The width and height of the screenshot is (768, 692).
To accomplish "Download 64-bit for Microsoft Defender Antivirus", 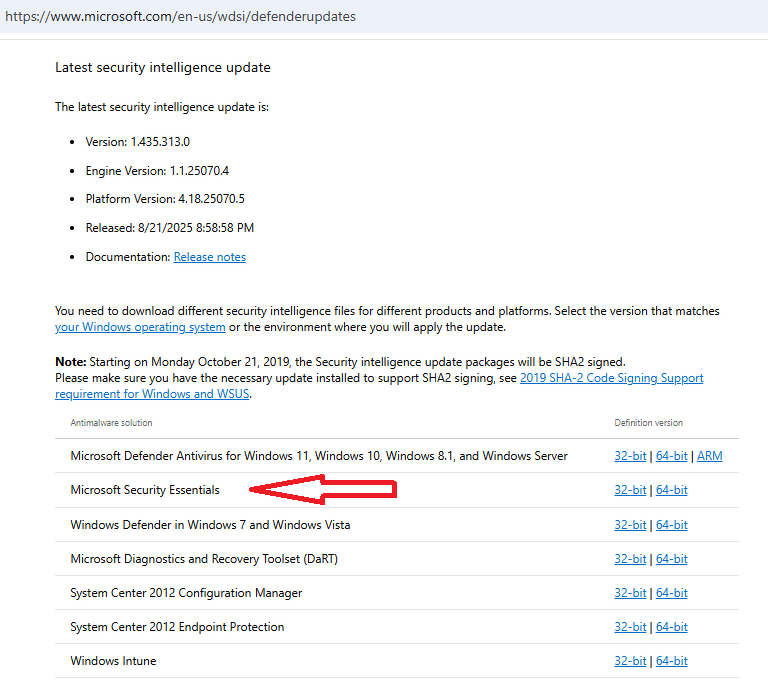I will point(672,456).
